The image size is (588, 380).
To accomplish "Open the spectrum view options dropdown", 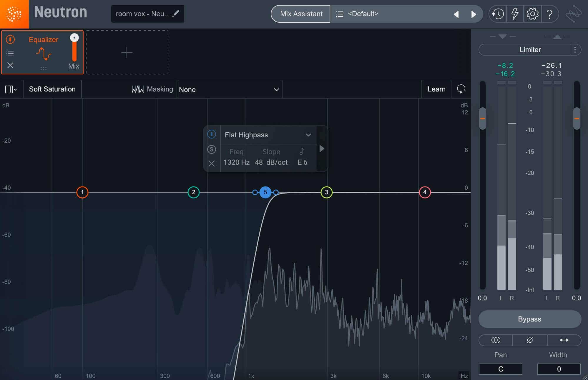I will point(11,89).
